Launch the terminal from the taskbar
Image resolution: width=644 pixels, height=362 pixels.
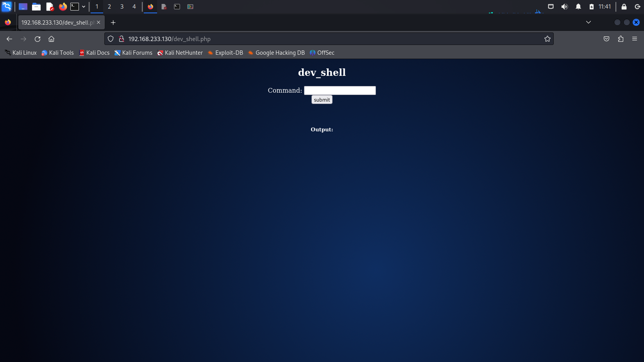point(75,7)
